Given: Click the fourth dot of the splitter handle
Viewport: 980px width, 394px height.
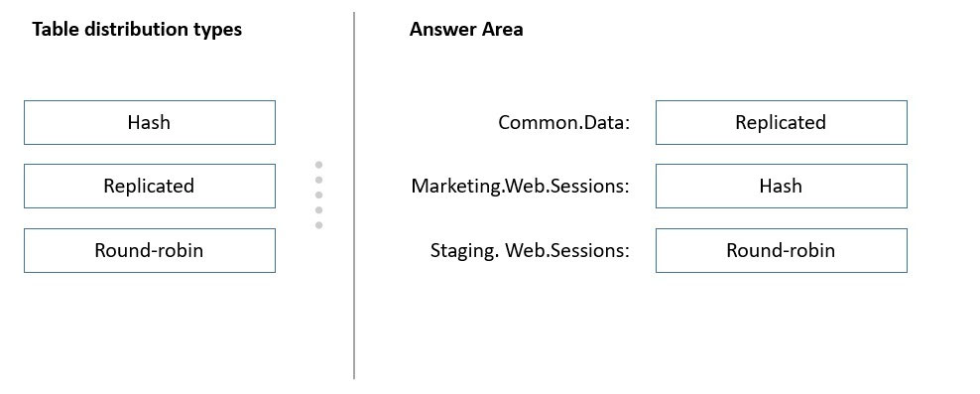Looking at the screenshot, I should coord(318,210).
